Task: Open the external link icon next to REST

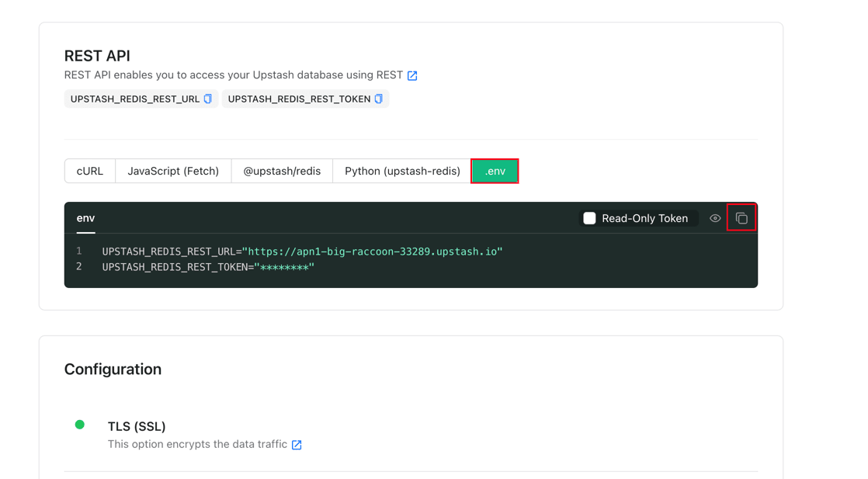Action: click(412, 75)
